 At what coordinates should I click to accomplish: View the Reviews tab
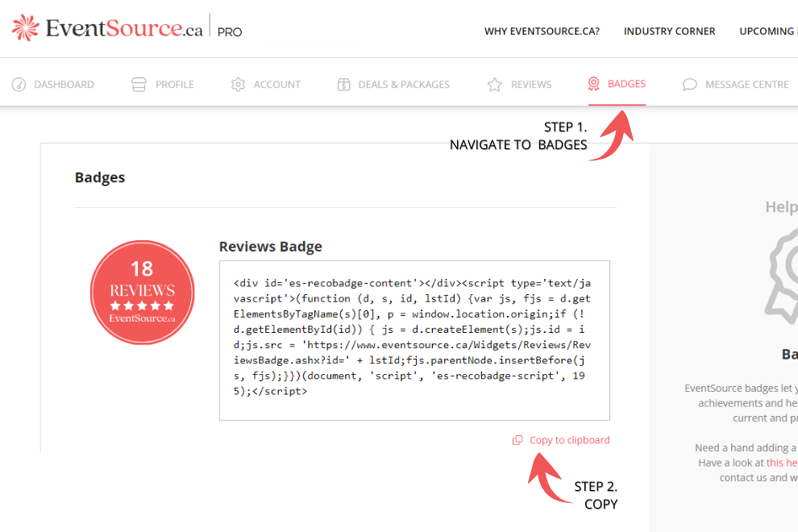(519, 85)
